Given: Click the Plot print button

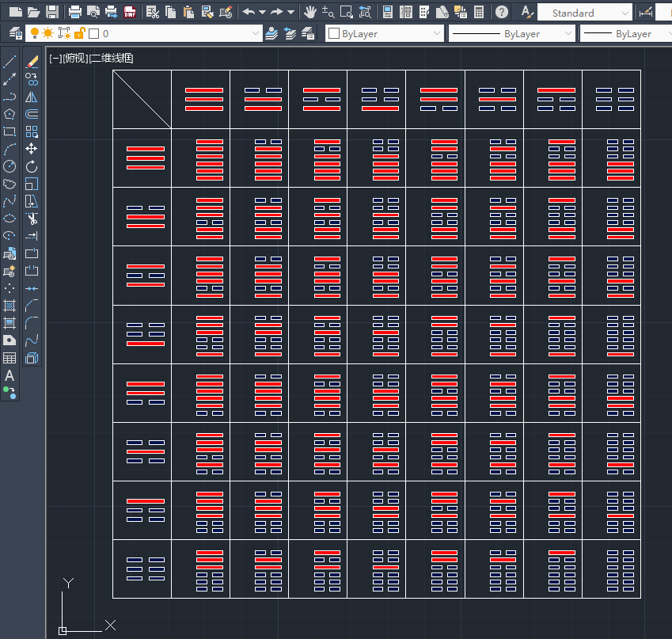Looking at the screenshot, I should pos(75,12).
